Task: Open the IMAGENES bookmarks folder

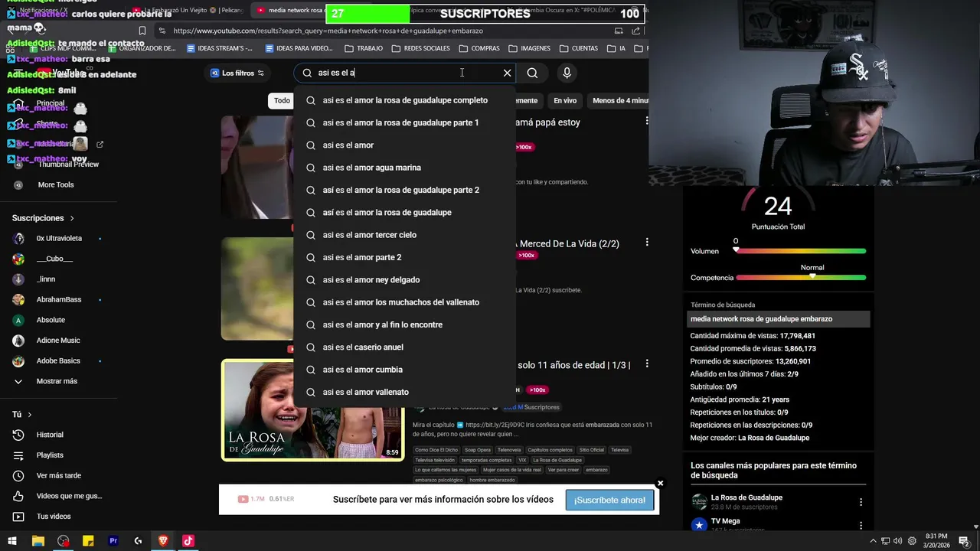Action: (529, 48)
